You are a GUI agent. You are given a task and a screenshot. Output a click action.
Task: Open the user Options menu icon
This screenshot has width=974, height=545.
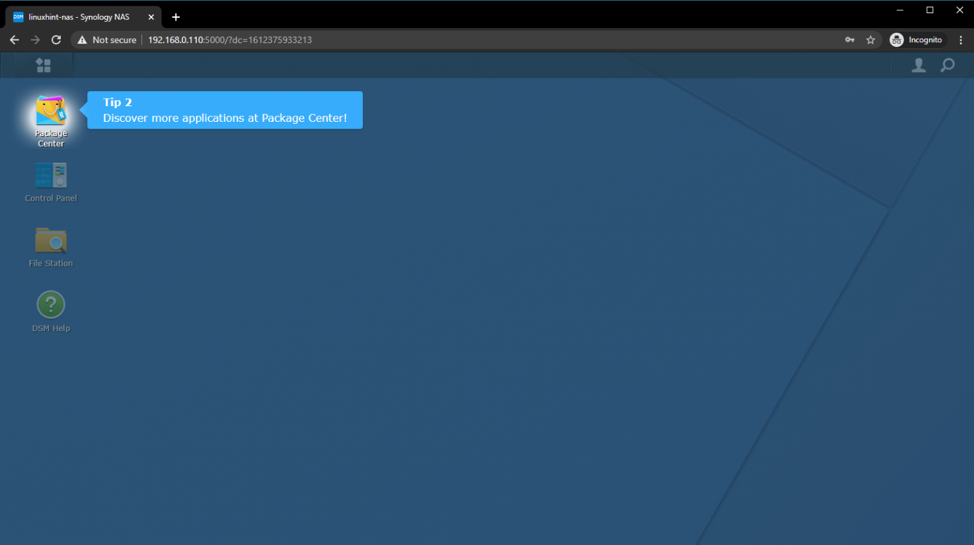(x=918, y=65)
